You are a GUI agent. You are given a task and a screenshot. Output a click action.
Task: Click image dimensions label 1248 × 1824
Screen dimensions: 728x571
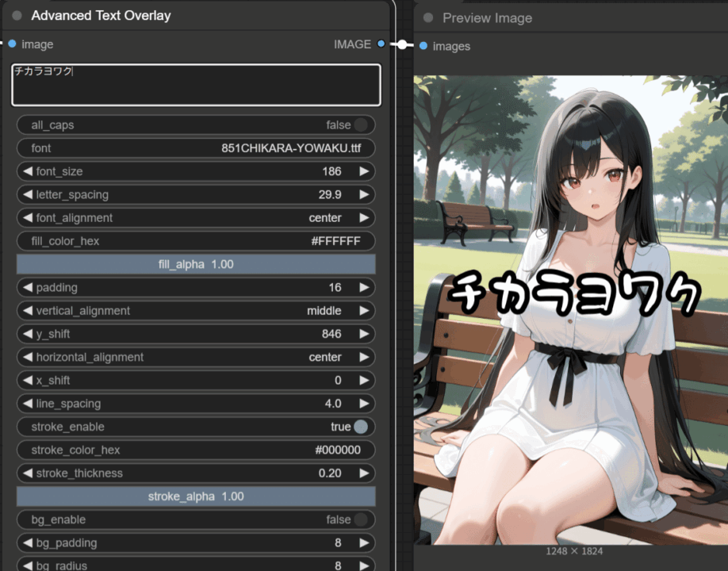point(574,551)
